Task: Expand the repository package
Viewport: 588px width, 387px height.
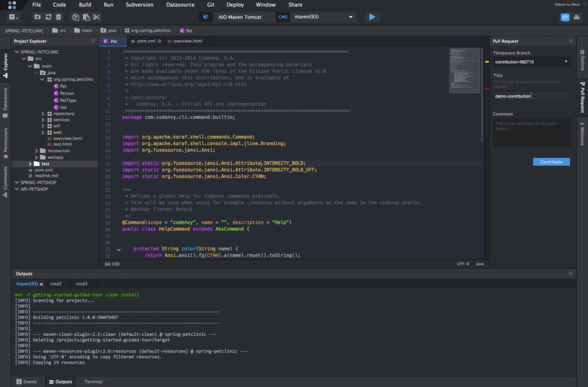Action: (x=43, y=114)
